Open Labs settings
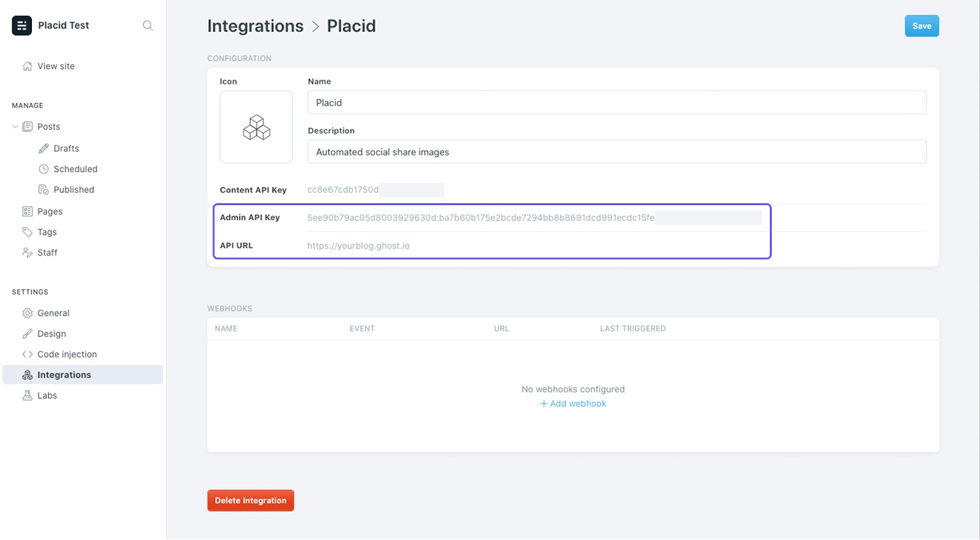The width and height of the screenshot is (980, 540). [x=47, y=396]
